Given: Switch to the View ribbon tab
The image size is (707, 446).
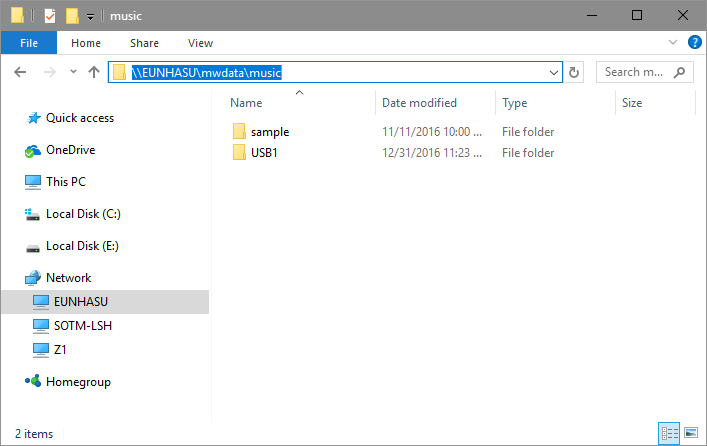Looking at the screenshot, I should coord(200,43).
